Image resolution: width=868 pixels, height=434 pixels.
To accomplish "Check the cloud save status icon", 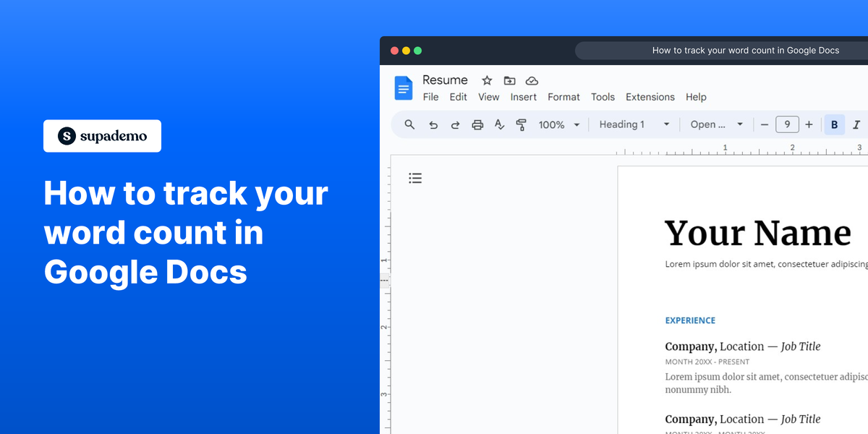I will coord(532,80).
